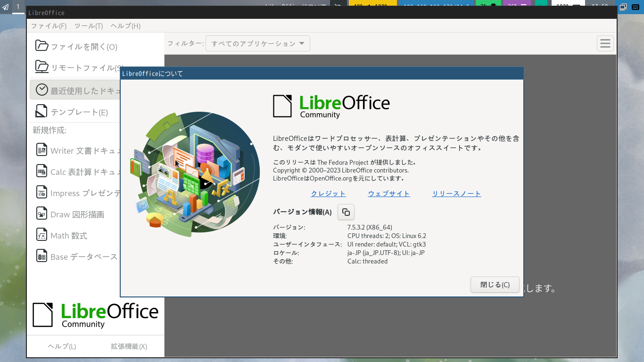Click the About dialog artwork image

click(195, 173)
